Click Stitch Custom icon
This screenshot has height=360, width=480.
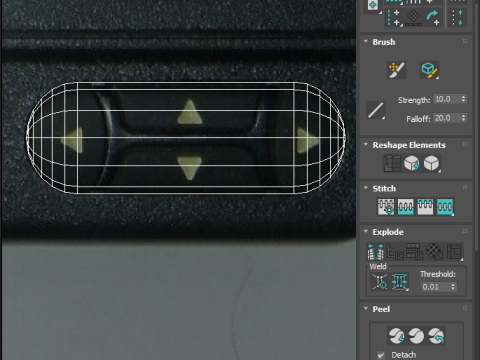tap(445, 207)
